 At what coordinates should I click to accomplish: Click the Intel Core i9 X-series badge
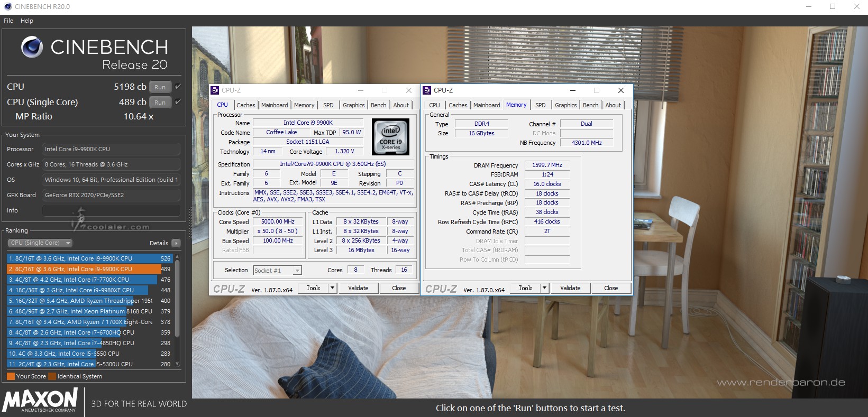391,136
